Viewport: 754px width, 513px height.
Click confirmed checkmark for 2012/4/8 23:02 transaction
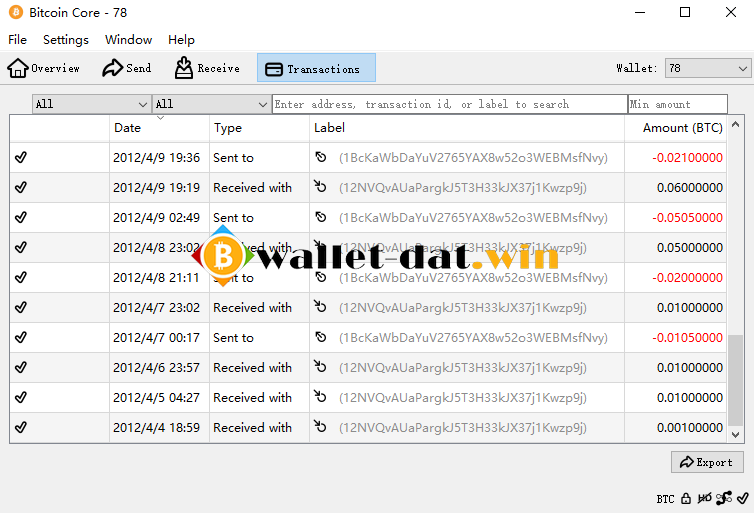[21, 247]
